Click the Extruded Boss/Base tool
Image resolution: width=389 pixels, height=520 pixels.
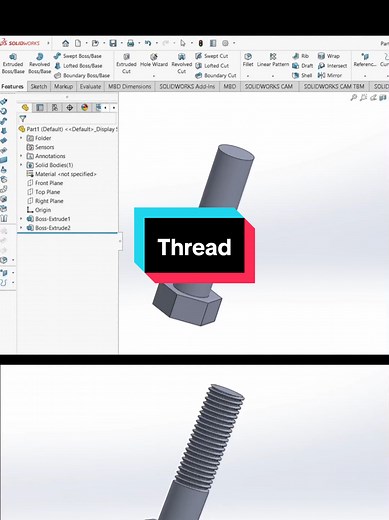13,63
